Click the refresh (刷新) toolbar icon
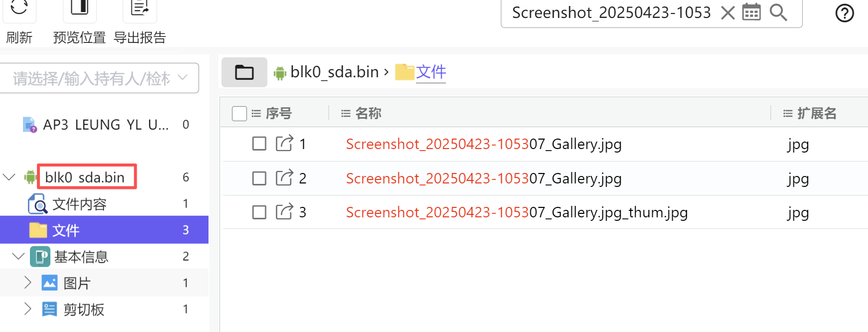This screenshot has height=332, width=868. click(19, 8)
